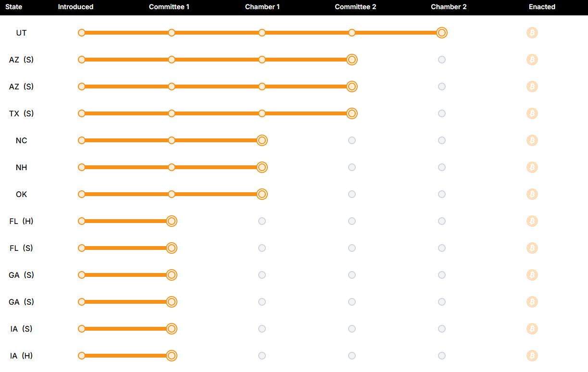Click UT's highlighted Chamber 2 stage marker
The width and height of the screenshot is (588, 372).
tap(442, 33)
